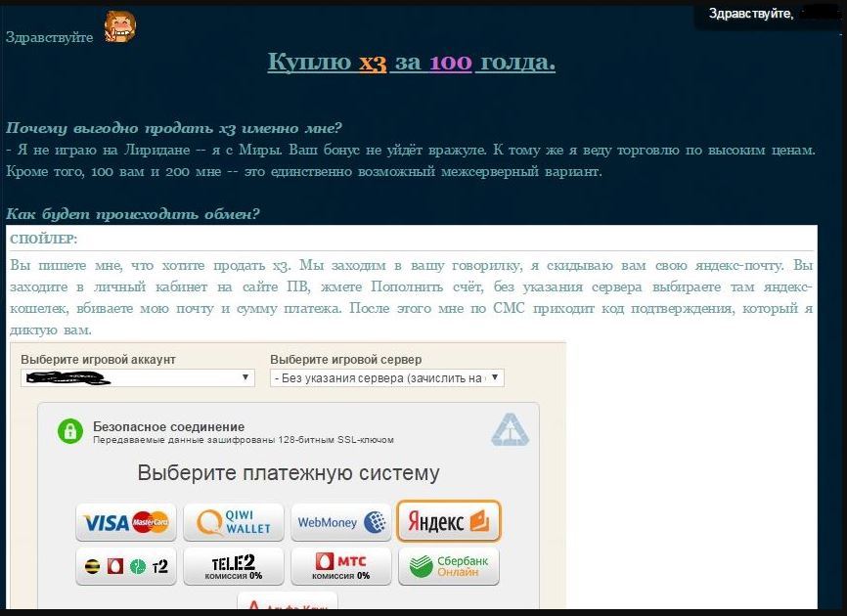This screenshot has height=616, width=847.
Task: Select Visa MasterCard payment option
Action: click(x=126, y=522)
